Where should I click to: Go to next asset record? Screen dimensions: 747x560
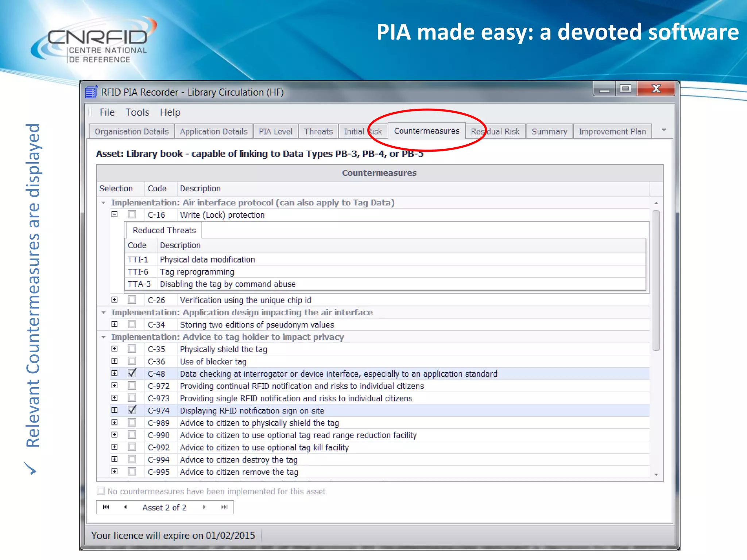204,507
